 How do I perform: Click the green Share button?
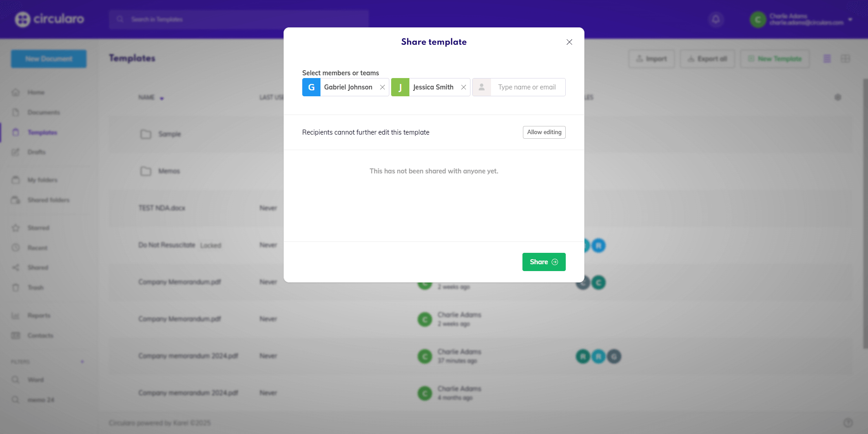point(543,262)
